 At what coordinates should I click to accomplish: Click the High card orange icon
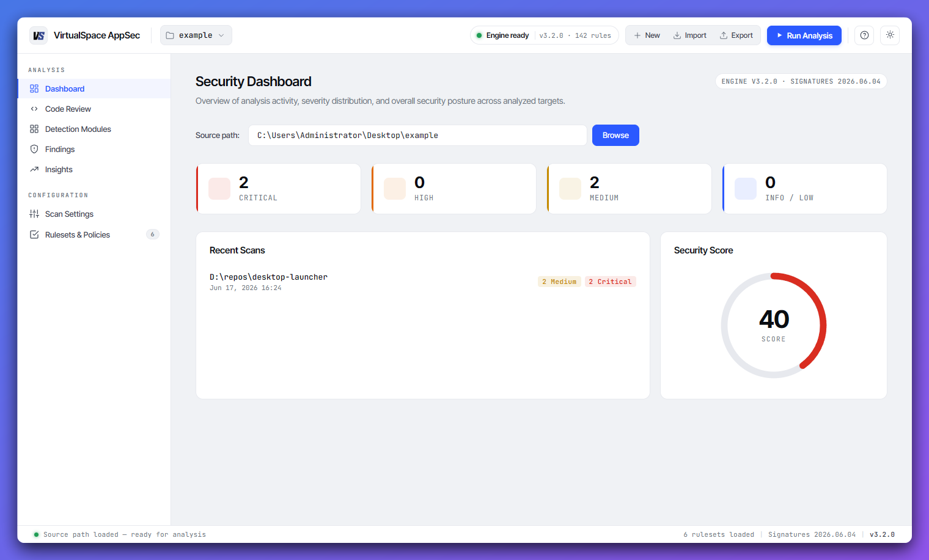(395, 189)
